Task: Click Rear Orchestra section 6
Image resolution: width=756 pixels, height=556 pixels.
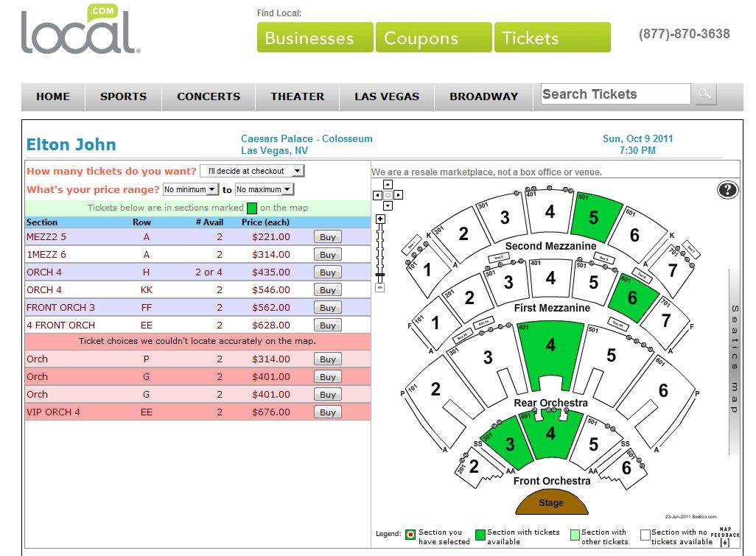Action: click(663, 390)
